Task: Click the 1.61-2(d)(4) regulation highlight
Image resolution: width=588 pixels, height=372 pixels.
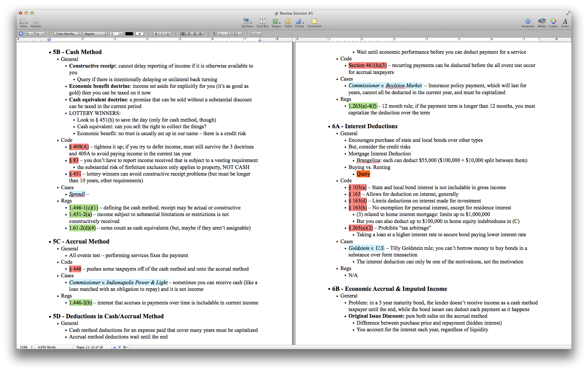Action: click(82, 228)
